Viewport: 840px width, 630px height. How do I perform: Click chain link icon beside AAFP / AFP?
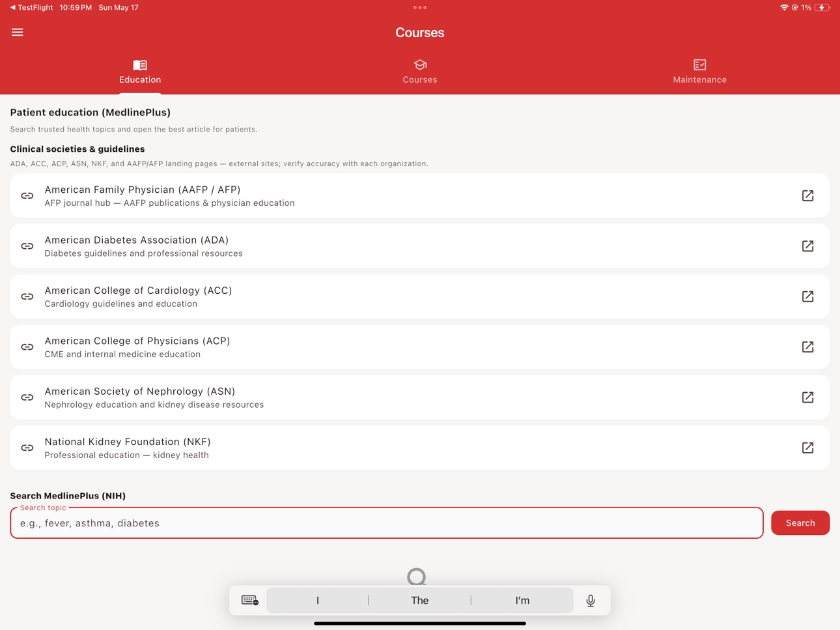(x=27, y=195)
